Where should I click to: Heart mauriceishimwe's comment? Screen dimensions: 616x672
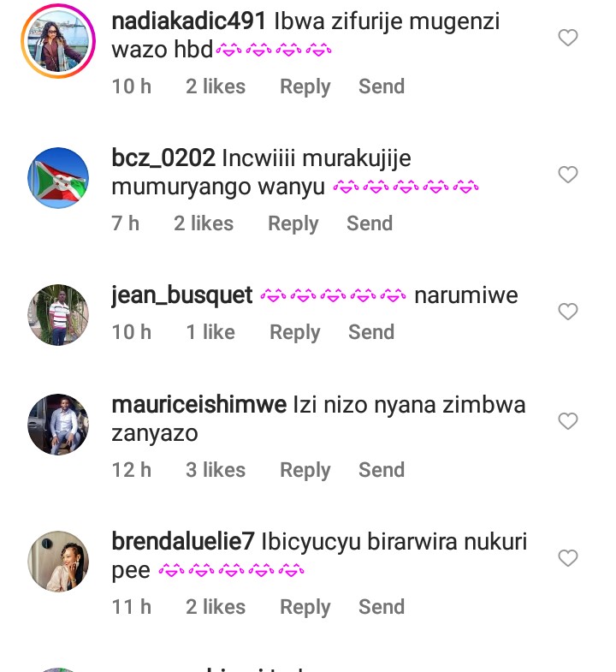click(568, 421)
